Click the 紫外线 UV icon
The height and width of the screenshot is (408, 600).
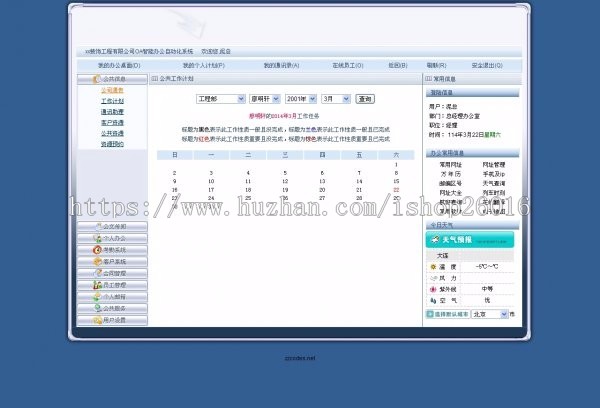(x=433, y=289)
